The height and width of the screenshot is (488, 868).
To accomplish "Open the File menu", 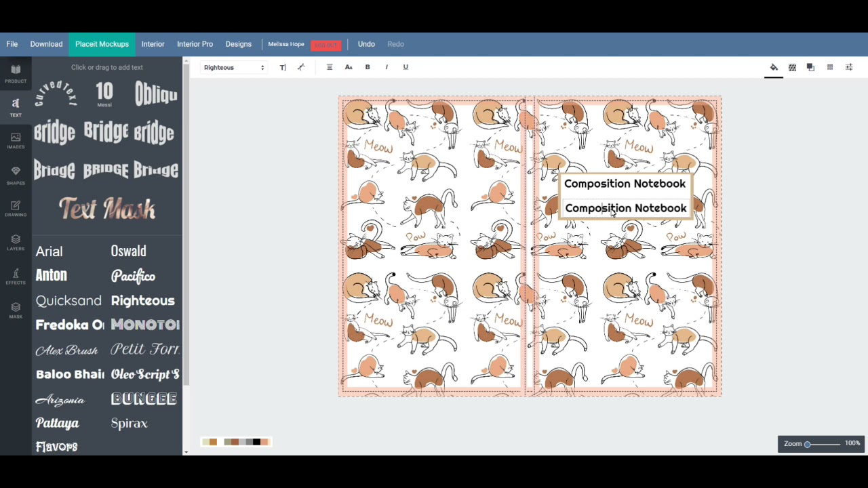I will click(12, 44).
